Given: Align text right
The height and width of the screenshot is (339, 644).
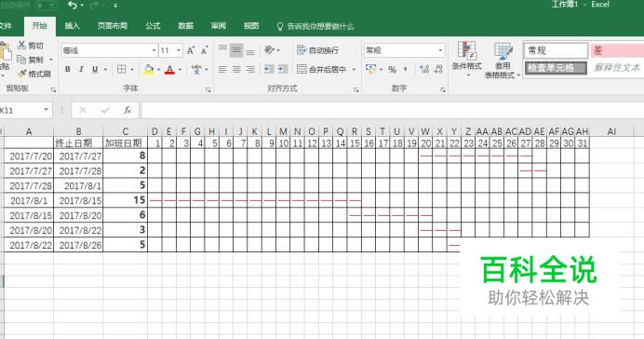Looking at the screenshot, I should click(x=250, y=69).
